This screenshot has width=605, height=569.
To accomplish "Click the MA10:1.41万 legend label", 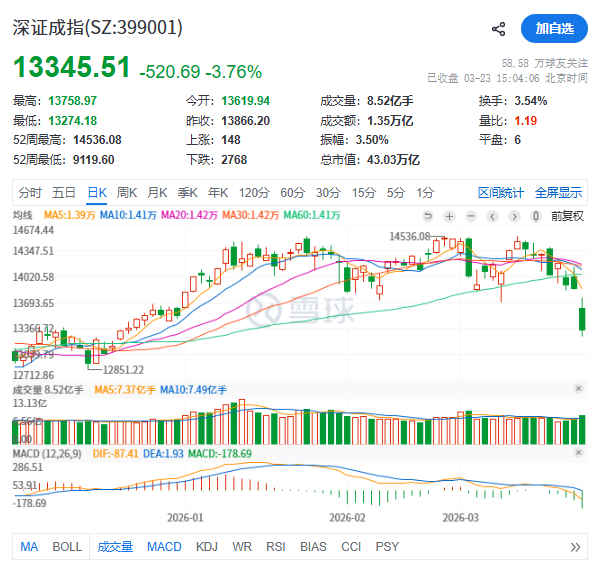I will (128, 215).
